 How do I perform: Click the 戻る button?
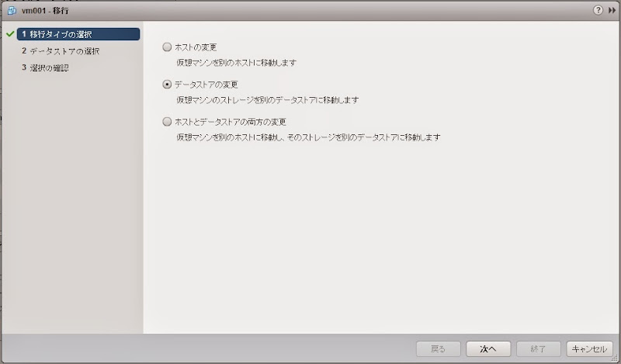(439, 349)
